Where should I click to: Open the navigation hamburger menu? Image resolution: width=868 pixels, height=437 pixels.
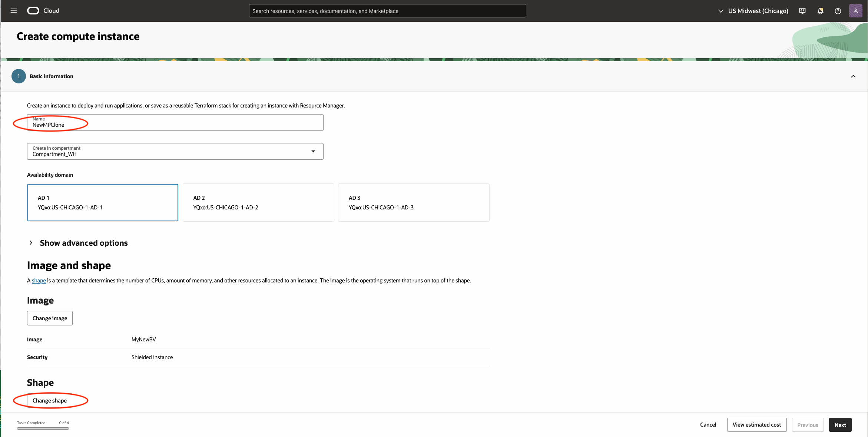click(x=13, y=11)
